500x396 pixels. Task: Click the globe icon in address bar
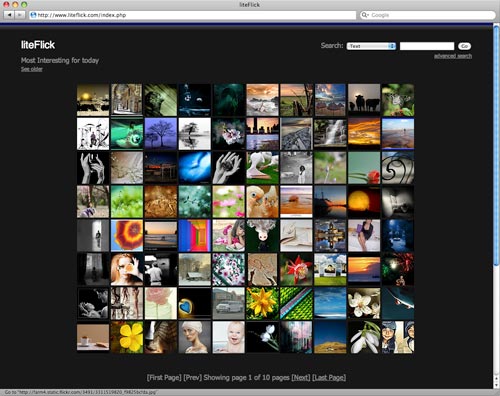click(x=33, y=15)
